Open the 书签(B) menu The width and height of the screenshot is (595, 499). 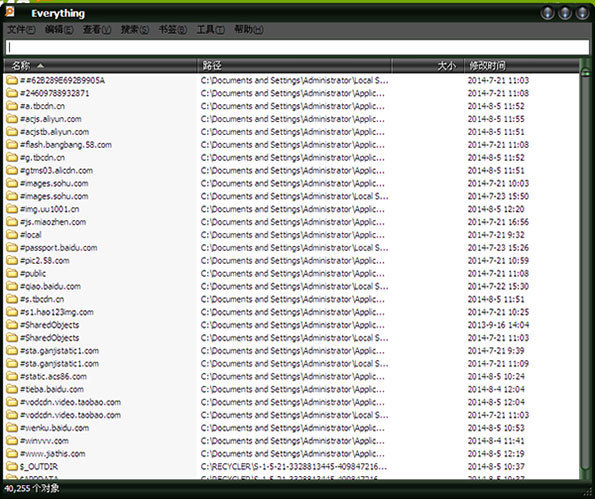tap(173, 30)
